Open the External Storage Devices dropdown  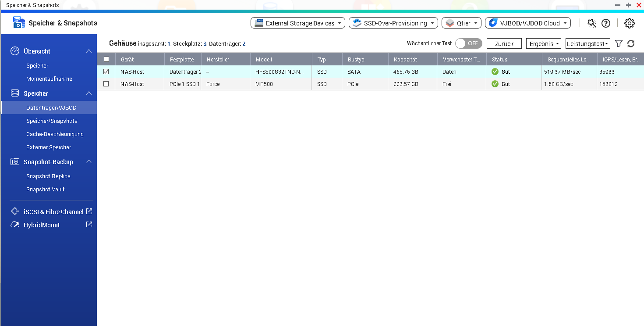(x=297, y=23)
